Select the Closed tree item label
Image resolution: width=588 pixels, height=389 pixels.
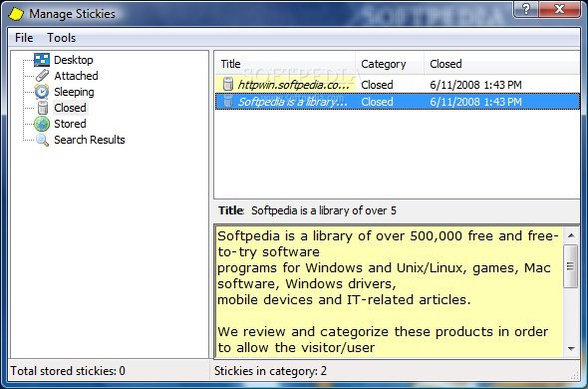(70, 108)
